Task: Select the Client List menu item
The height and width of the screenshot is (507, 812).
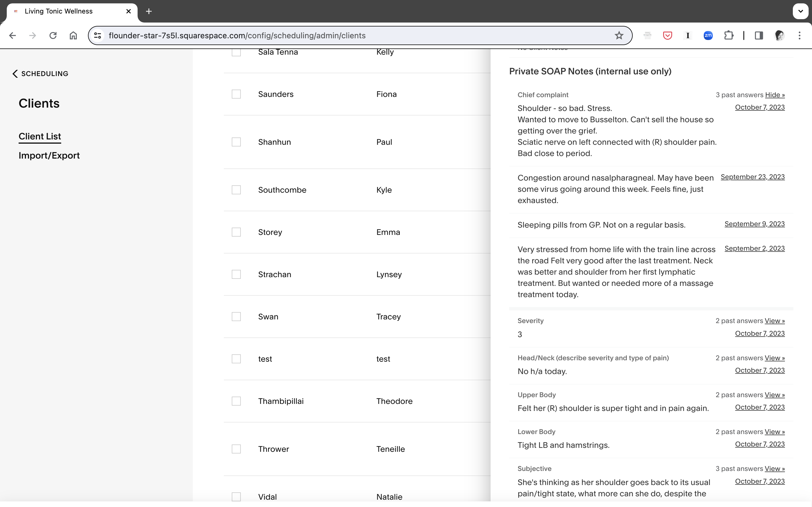Action: [x=39, y=137]
